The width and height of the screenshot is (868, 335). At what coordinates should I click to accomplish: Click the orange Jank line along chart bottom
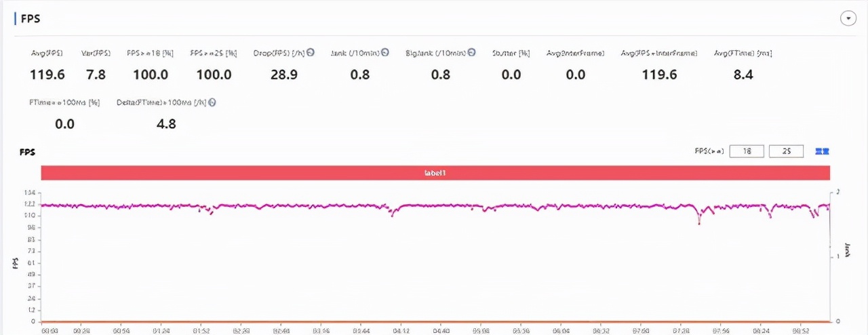click(435, 321)
